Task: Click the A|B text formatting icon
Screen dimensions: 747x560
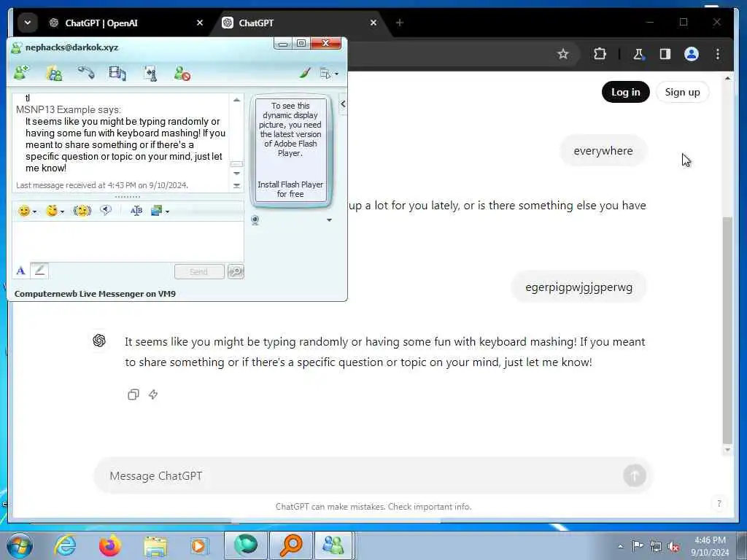Action: [x=136, y=211]
